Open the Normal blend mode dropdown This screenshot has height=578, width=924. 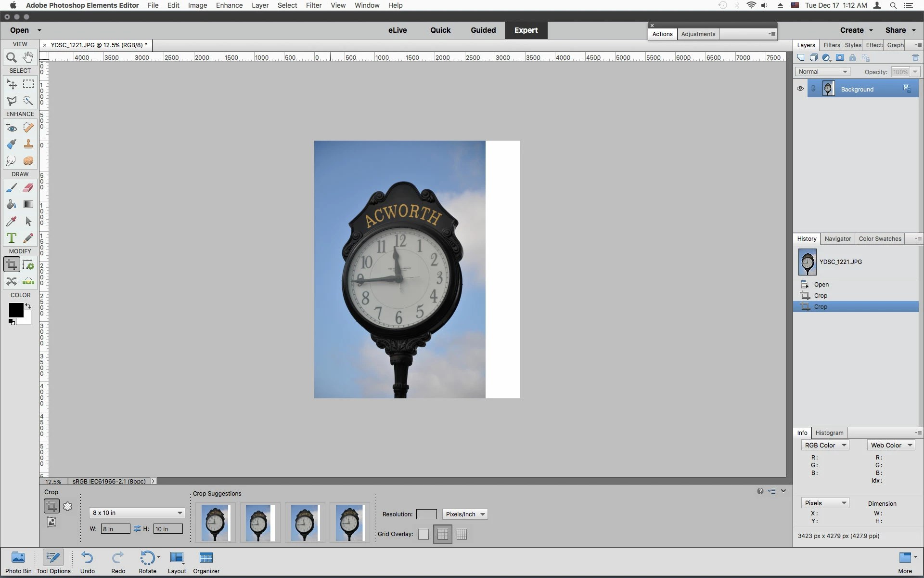click(x=822, y=72)
